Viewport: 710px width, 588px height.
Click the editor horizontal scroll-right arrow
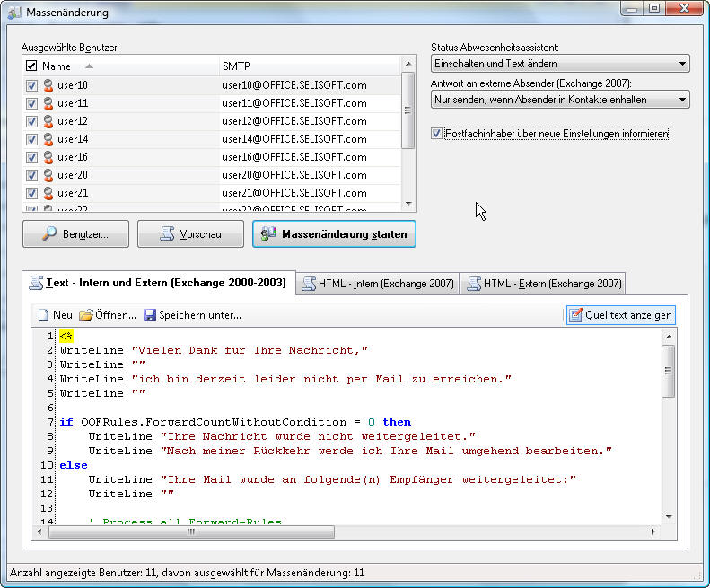click(653, 531)
